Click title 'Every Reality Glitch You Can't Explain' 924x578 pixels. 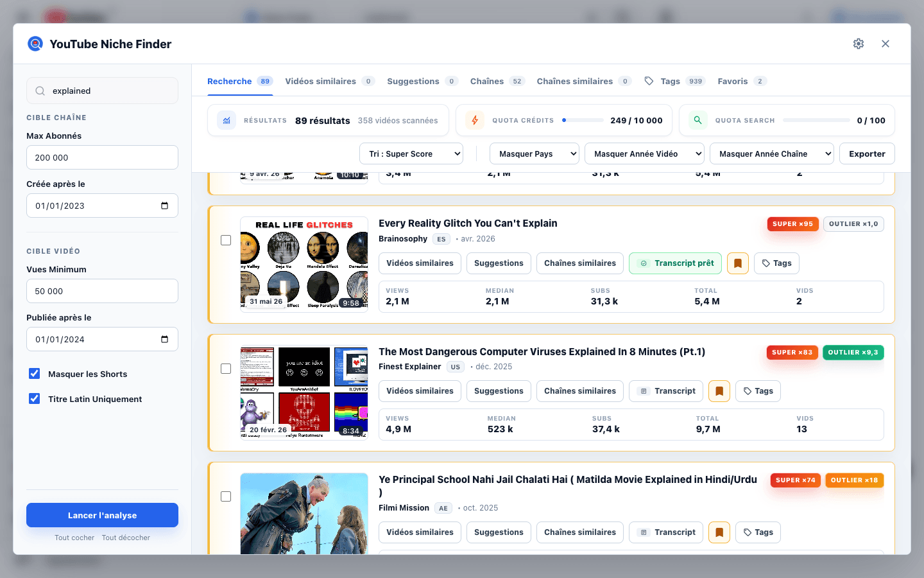tap(468, 223)
